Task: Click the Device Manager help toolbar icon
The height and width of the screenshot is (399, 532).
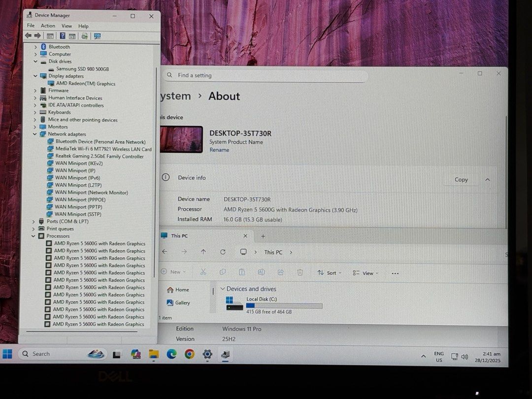Action: [x=63, y=36]
